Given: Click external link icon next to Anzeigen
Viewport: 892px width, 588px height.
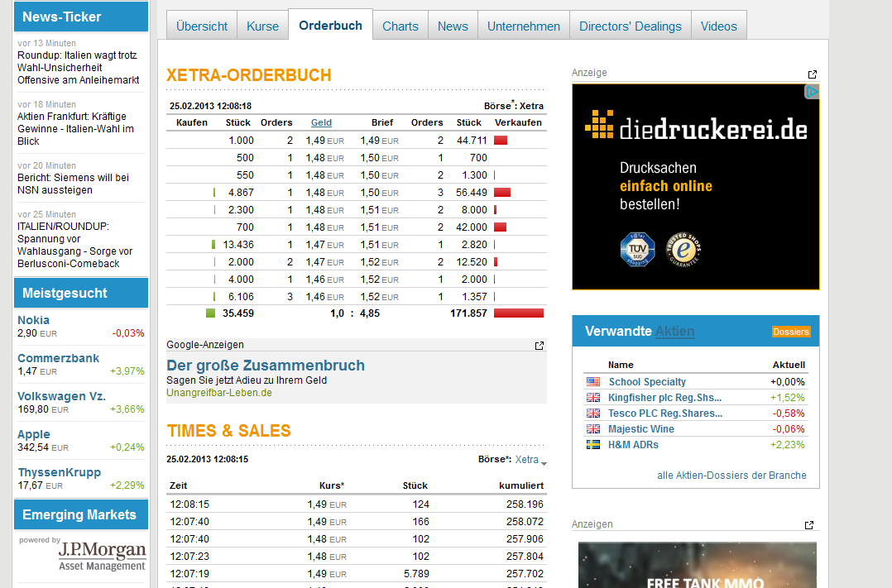Looking at the screenshot, I should [x=809, y=525].
